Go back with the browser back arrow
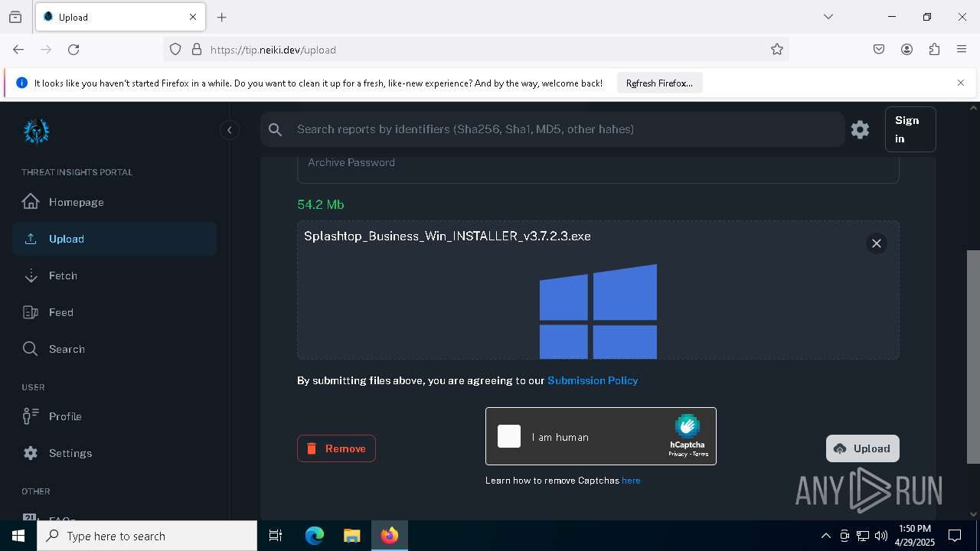This screenshot has width=980, height=551. pyautogui.click(x=18, y=49)
